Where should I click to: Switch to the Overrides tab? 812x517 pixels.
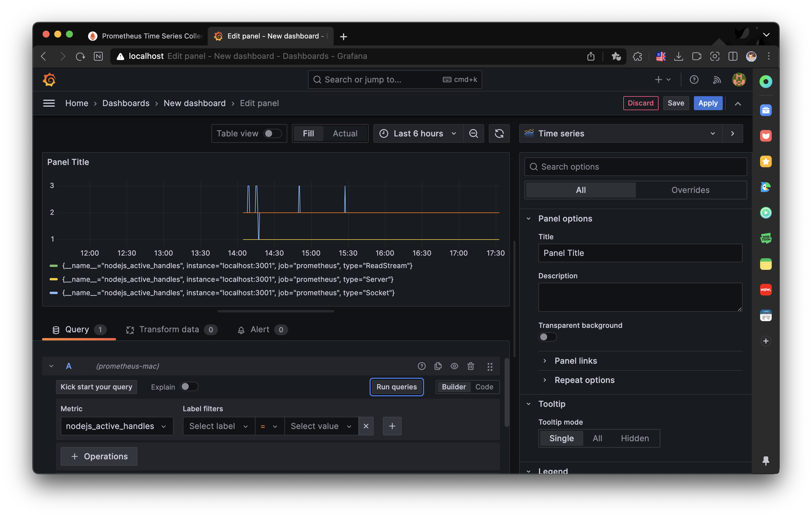click(x=690, y=190)
